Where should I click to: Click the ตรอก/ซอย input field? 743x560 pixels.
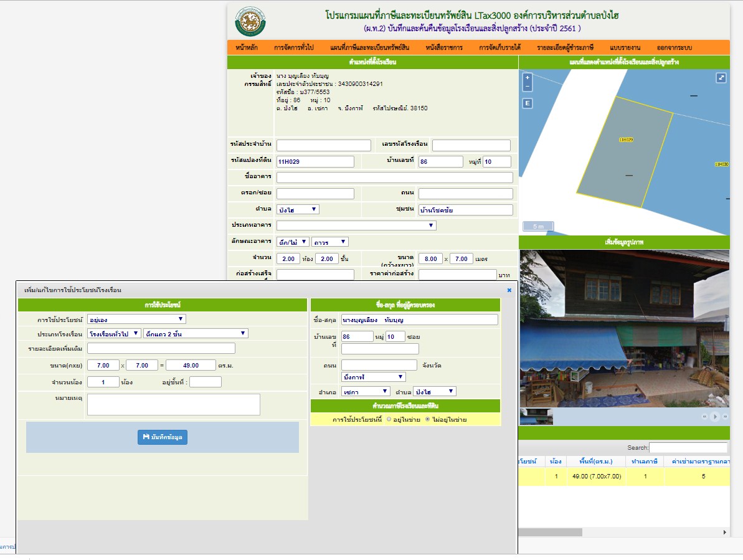(315, 193)
